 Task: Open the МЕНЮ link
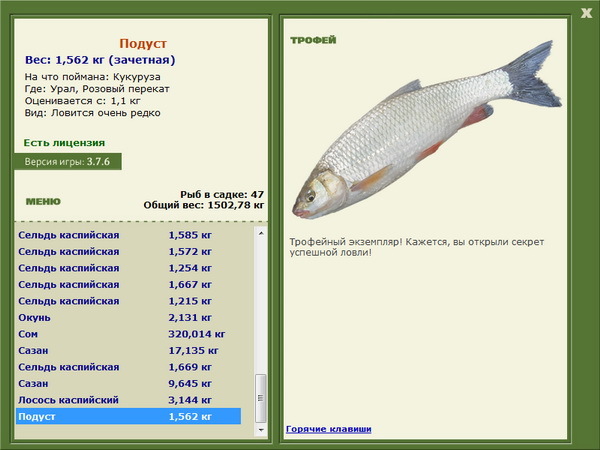pyautogui.click(x=43, y=202)
